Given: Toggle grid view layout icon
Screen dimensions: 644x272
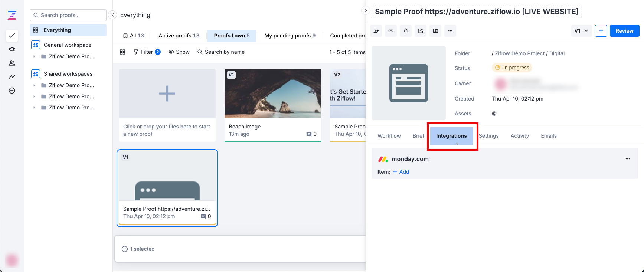Looking at the screenshot, I should click(122, 52).
